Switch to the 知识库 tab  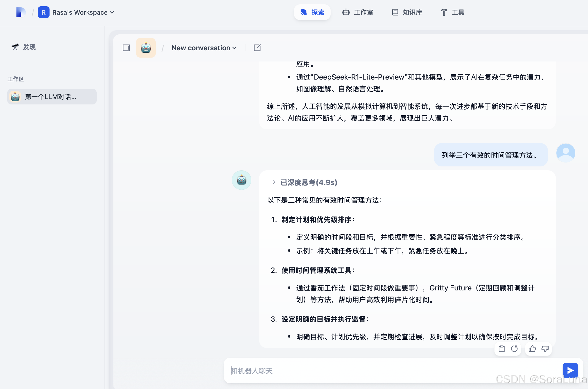(x=407, y=12)
